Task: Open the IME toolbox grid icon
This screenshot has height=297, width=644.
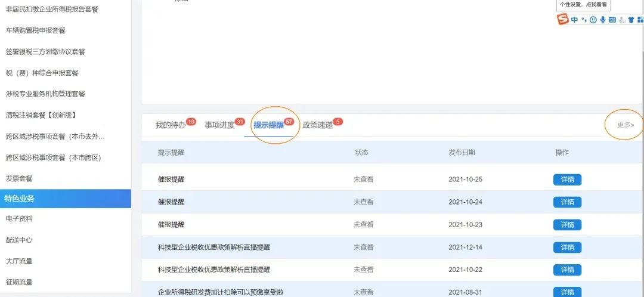Action: point(640,20)
